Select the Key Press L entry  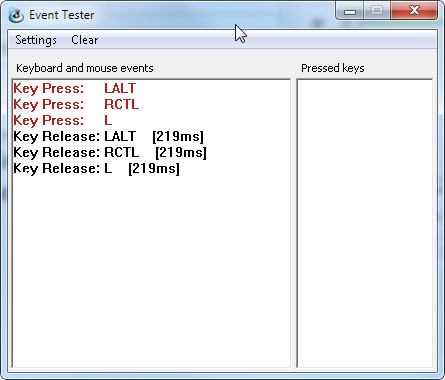coord(63,120)
